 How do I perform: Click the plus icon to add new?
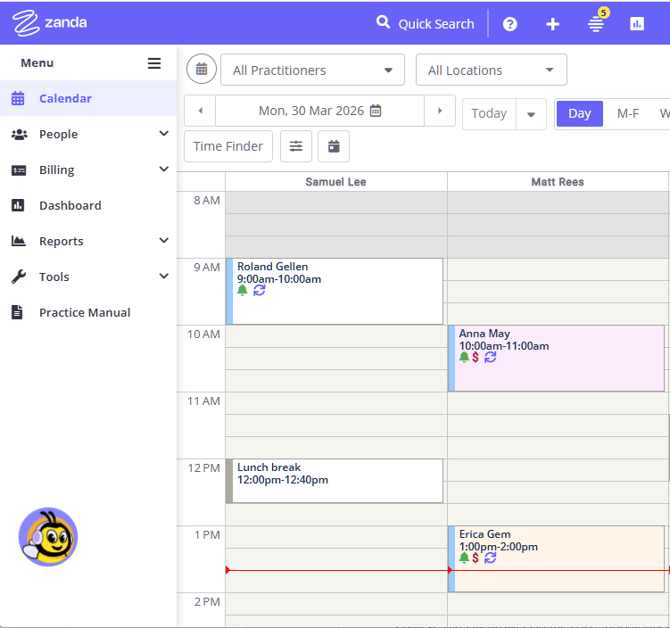pyautogui.click(x=553, y=24)
